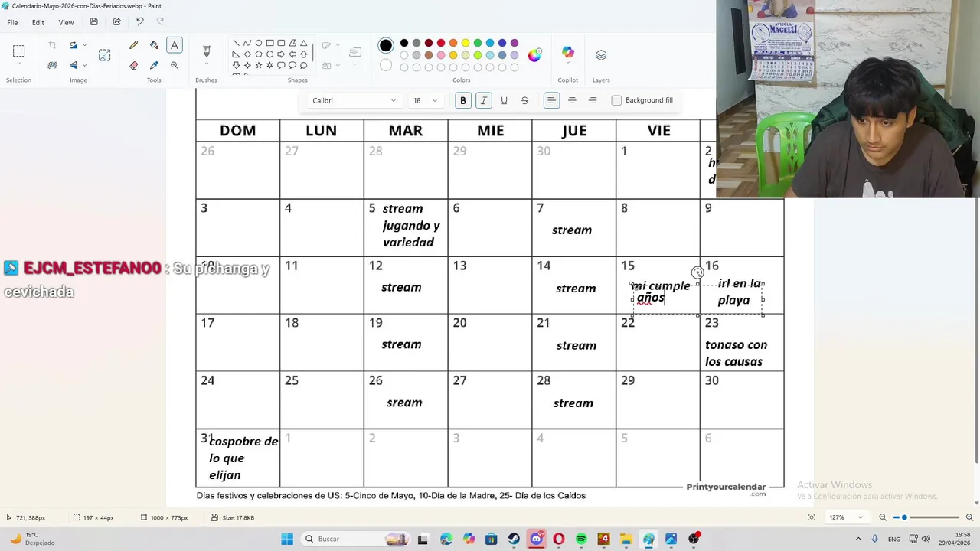The width and height of the screenshot is (980, 551).
Task: Open the Windows Start button
Action: [286, 539]
